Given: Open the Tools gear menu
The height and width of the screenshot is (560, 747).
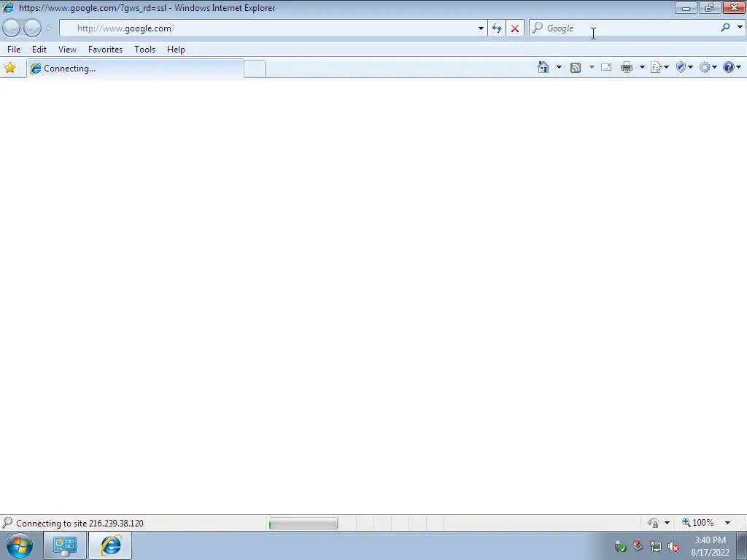Looking at the screenshot, I should pyautogui.click(x=708, y=68).
